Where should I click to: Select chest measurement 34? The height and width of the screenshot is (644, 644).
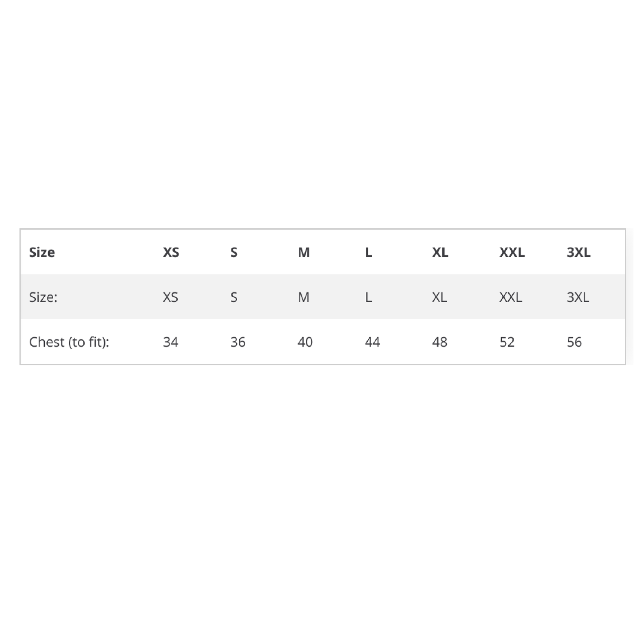[x=171, y=342]
